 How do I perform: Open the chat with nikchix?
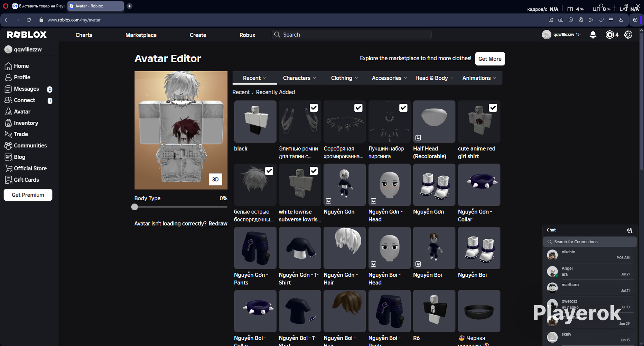pos(590,255)
